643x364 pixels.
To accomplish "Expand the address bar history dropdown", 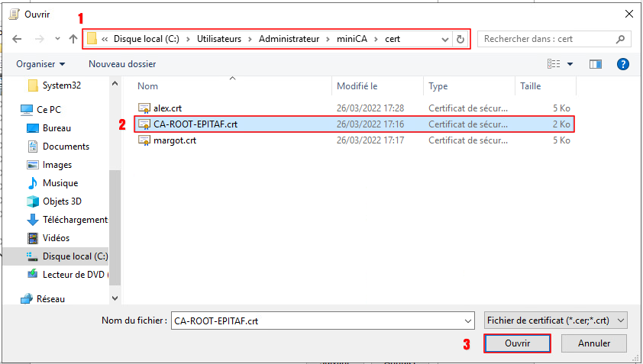I will pyautogui.click(x=444, y=39).
